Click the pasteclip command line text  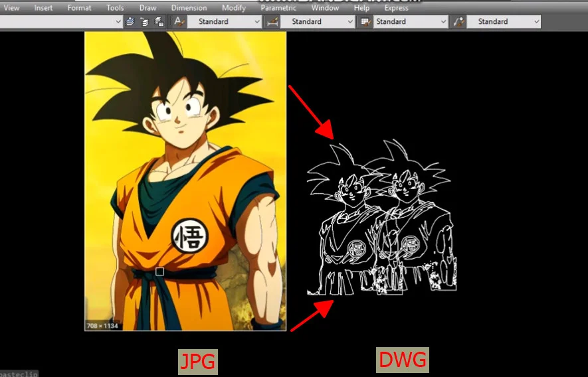[x=19, y=374]
